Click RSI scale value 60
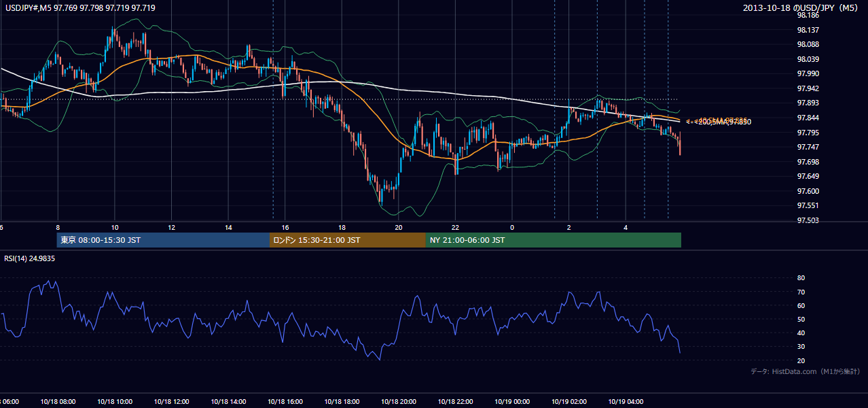The width and height of the screenshot is (868, 408). point(801,305)
